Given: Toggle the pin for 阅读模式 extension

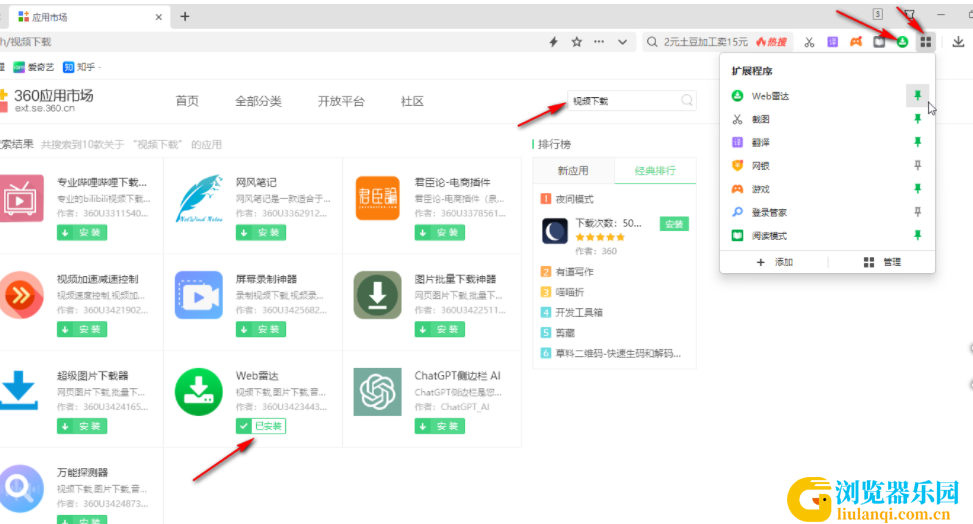Looking at the screenshot, I should click(917, 235).
